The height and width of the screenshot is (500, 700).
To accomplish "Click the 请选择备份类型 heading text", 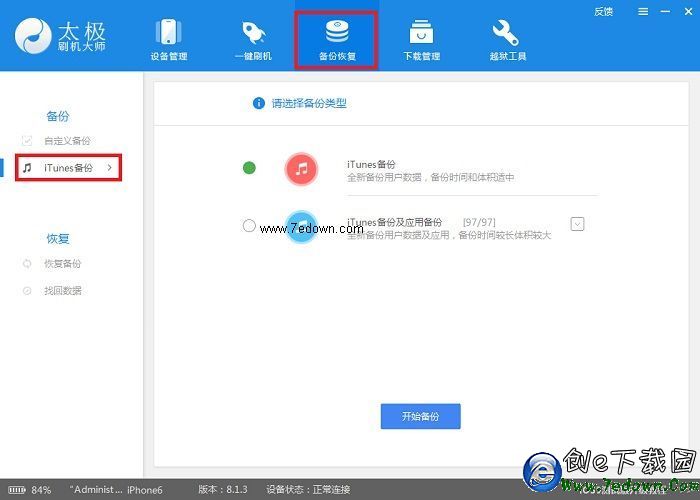I will tap(309, 104).
